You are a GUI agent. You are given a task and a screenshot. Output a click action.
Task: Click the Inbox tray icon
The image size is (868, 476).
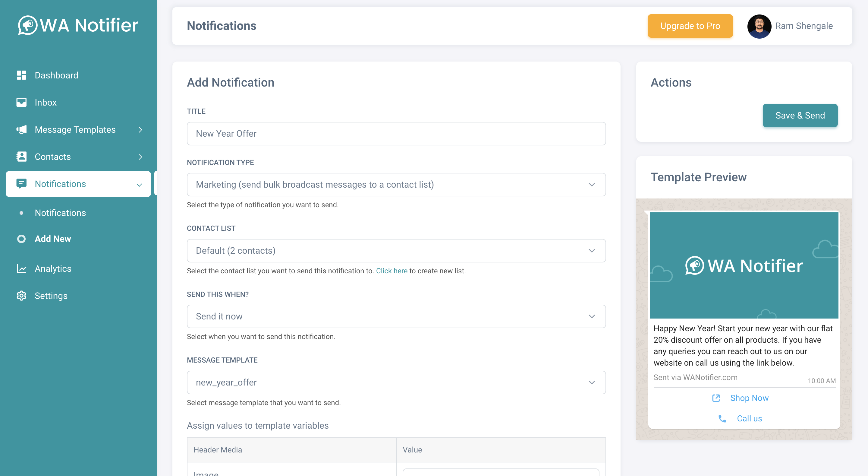(21, 102)
